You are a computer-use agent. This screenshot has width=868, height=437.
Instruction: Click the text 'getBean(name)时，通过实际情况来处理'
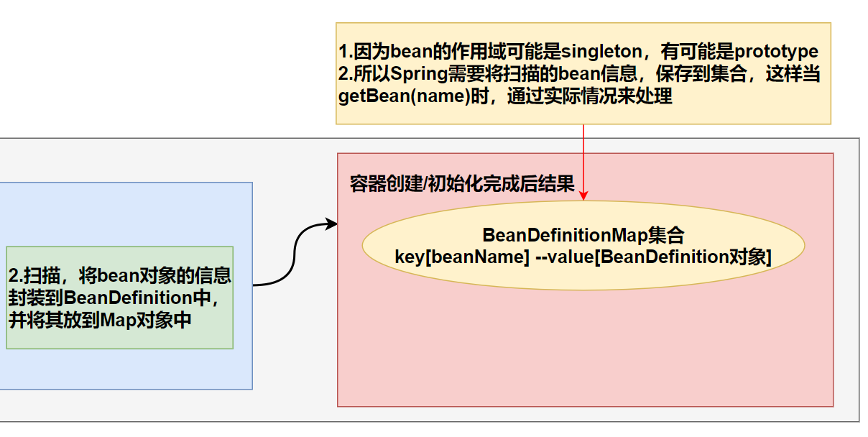(505, 96)
